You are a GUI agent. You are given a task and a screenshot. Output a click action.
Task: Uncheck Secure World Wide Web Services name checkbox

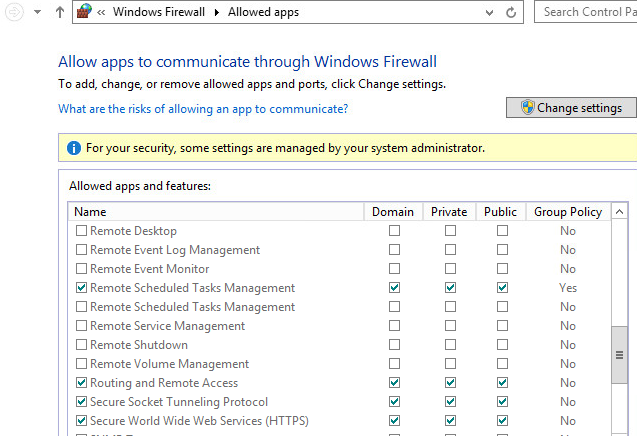point(81,421)
